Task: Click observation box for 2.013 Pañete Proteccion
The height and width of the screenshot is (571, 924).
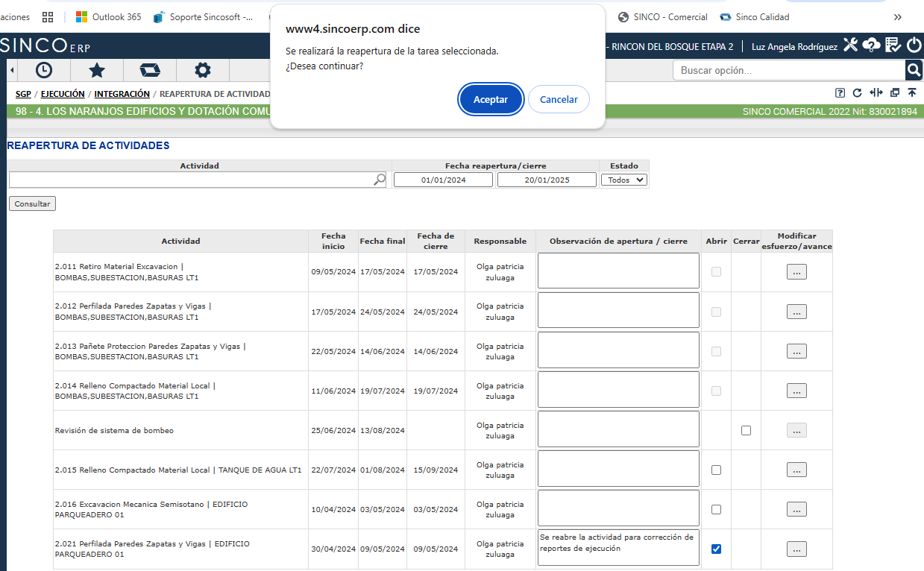Action: (x=618, y=350)
